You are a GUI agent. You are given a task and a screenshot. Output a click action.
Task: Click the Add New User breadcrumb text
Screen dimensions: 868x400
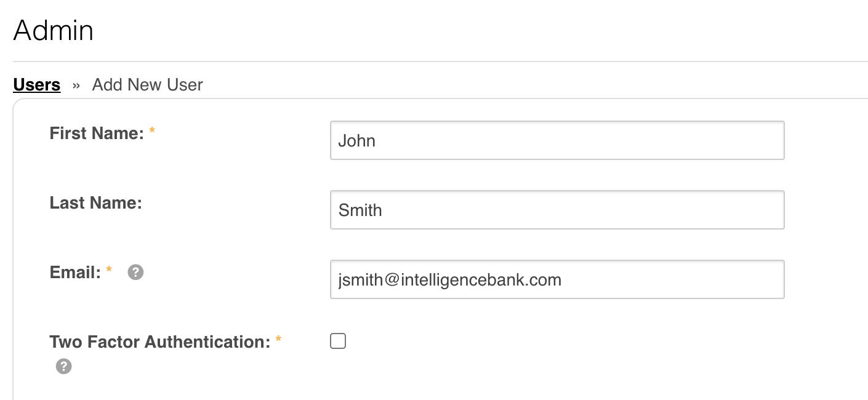pos(147,84)
